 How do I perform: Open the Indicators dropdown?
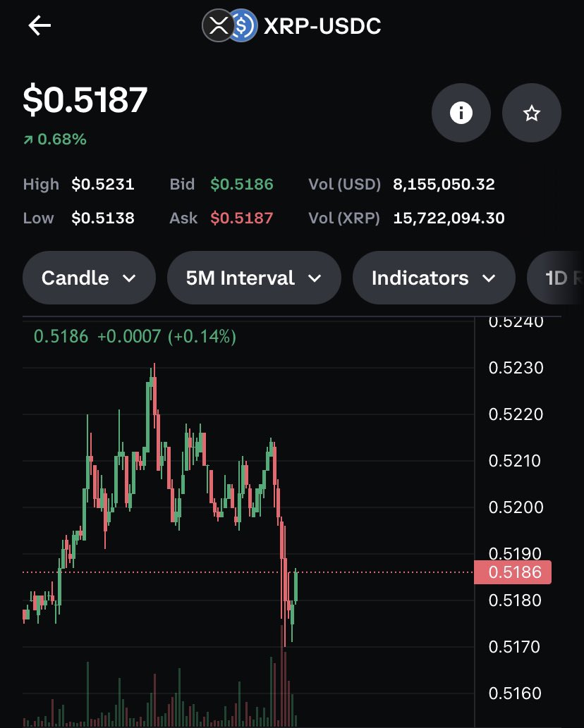coord(434,278)
